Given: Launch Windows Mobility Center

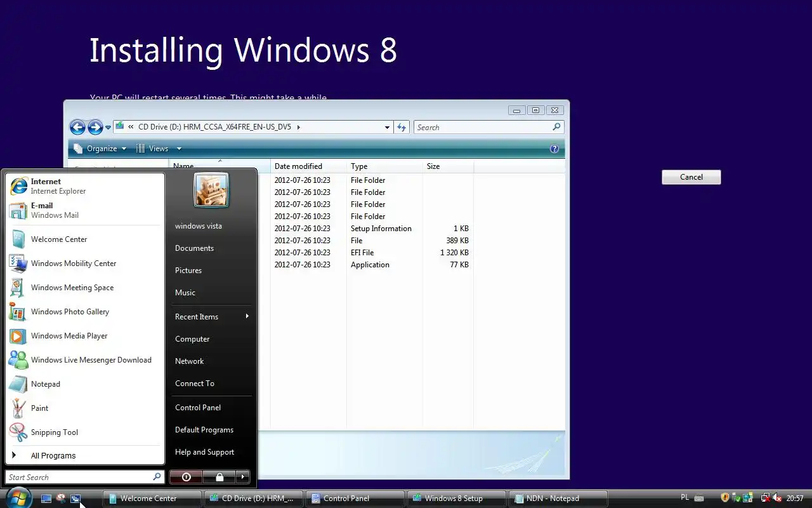Looking at the screenshot, I should [85, 264].
